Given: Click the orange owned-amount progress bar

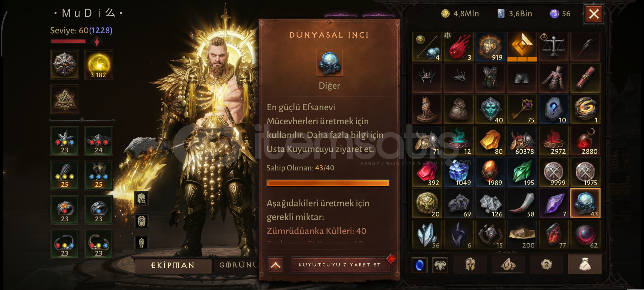Looking at the screenshot, I should [x=328, y=183].
